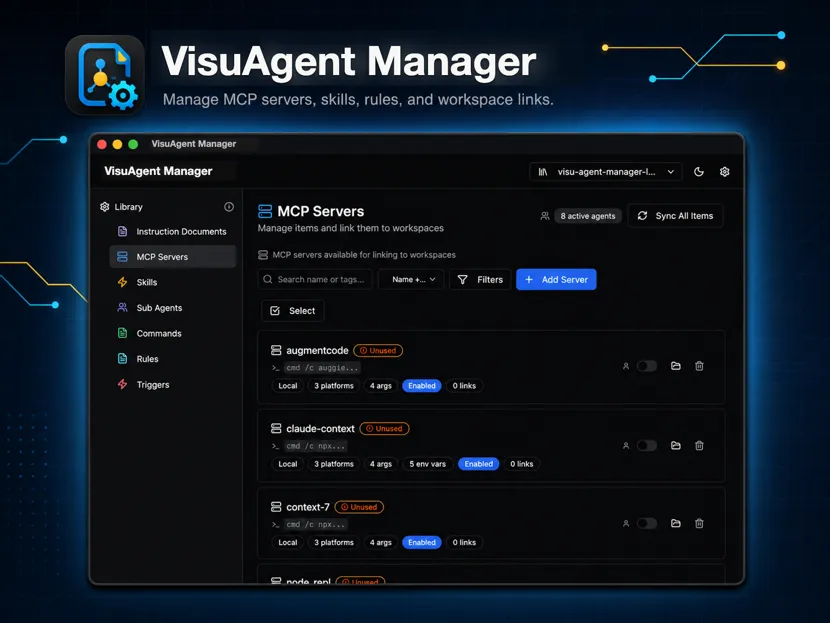
Task: Click the Sync All Items button
Action: pyautogui.click(x=675, y=216)
